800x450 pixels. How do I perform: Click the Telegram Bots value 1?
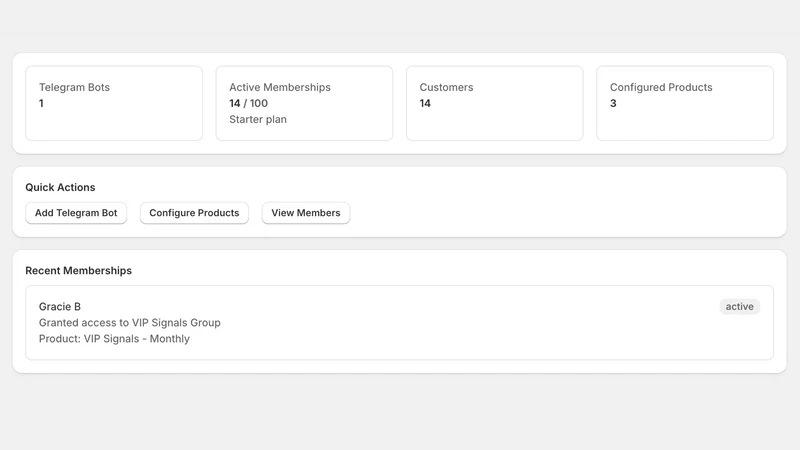click(x=41, y=103)
